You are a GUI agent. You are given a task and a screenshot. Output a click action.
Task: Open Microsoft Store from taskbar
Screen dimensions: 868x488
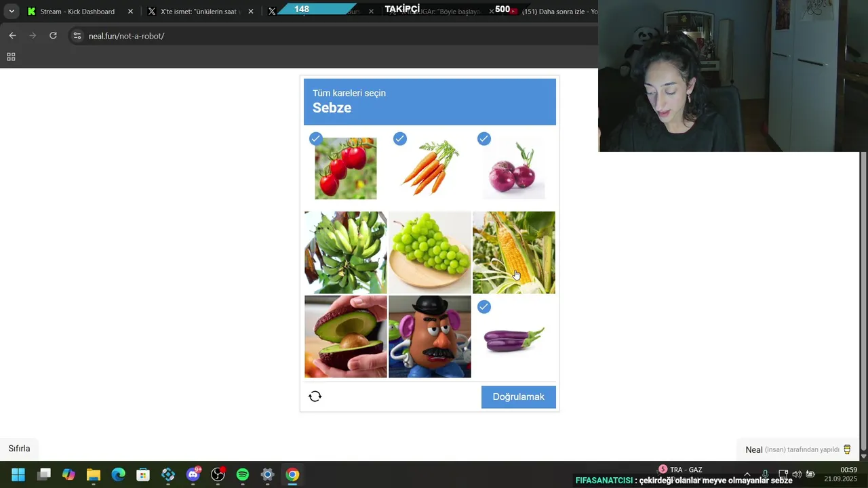tap(143, 474)
